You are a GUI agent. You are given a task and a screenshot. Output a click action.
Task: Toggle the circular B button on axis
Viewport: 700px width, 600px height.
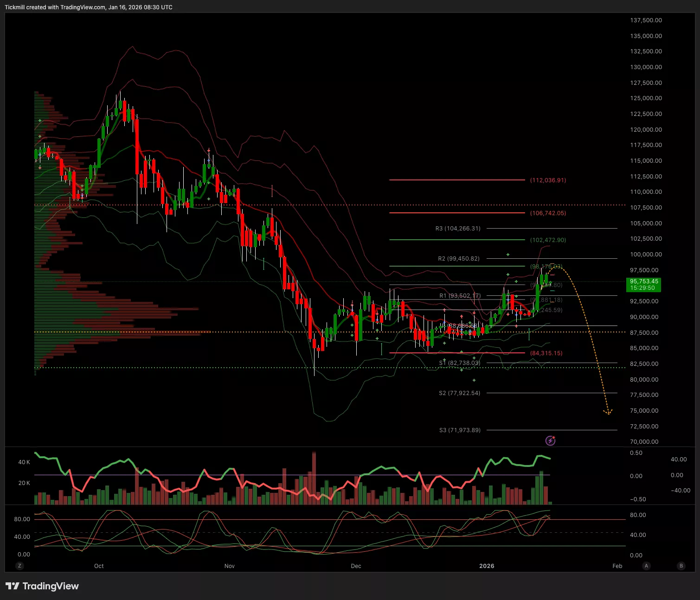[681, 566]
